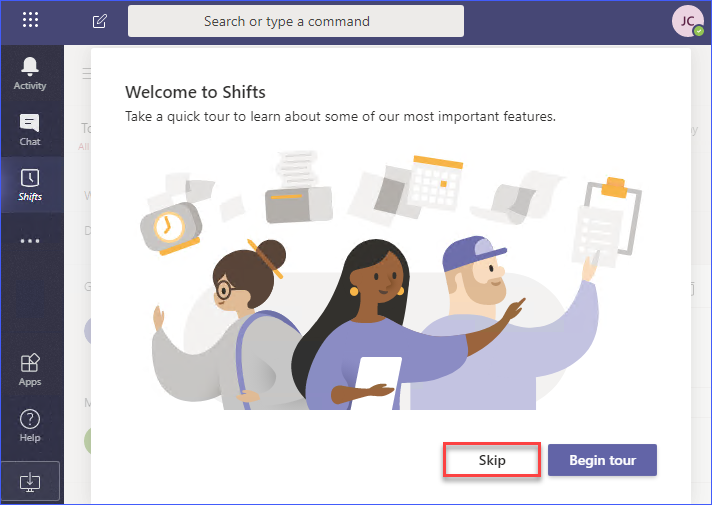Click the green availability status badge
This screenshot has width=712, height=505.
click(x=699, y=31)
